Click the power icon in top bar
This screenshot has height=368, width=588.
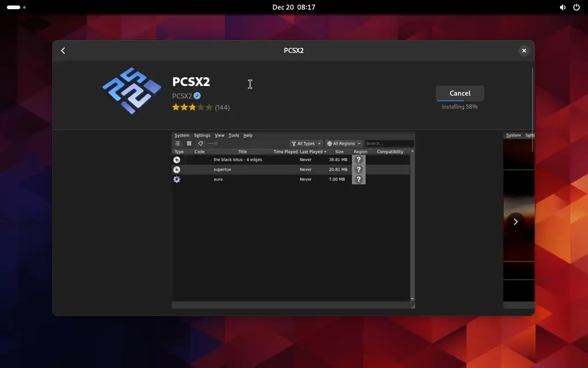(x=577, y=7)
